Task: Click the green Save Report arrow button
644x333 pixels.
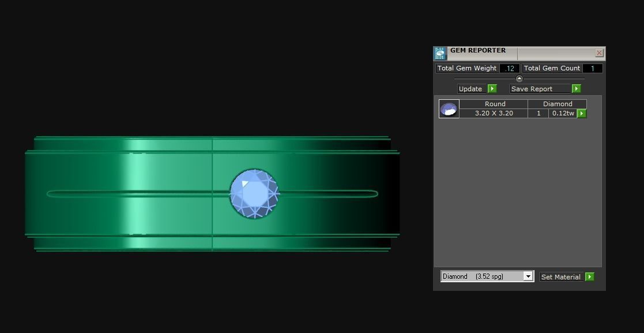Action: 576,89
